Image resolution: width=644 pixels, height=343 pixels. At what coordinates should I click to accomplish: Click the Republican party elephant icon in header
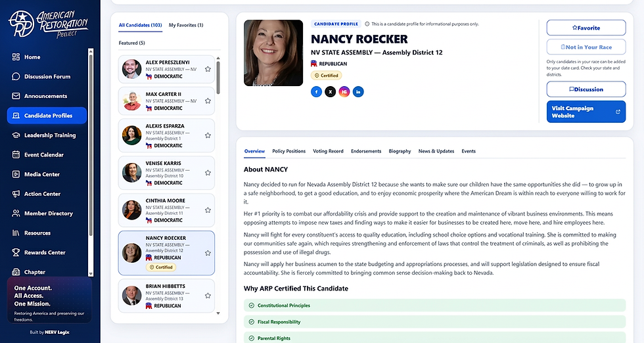314,64
